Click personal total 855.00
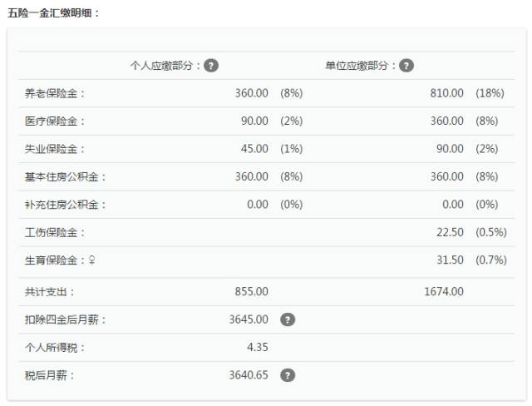The image size is (532, 406). (251, 291)
